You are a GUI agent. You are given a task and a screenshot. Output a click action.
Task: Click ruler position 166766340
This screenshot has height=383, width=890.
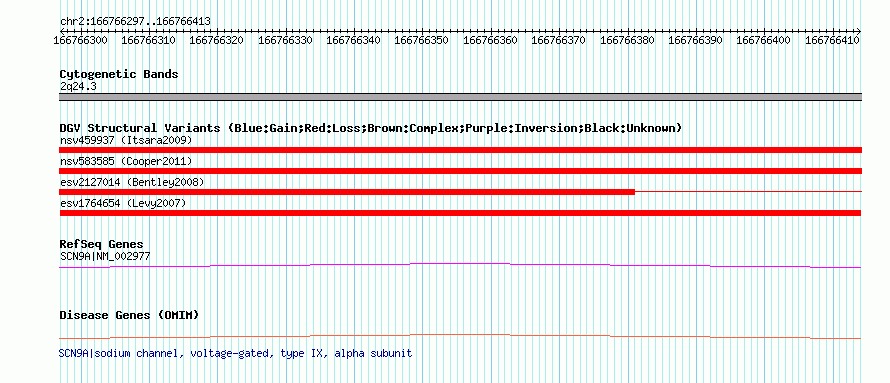[354, 40]
